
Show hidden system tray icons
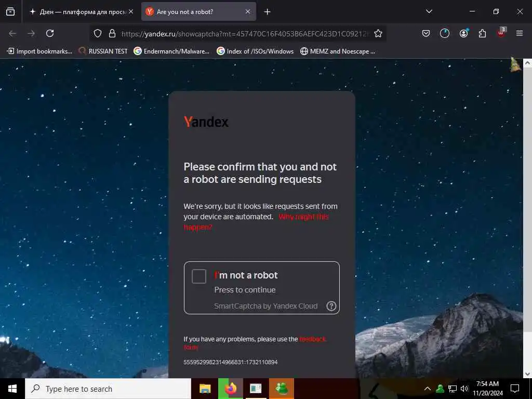pos(428,389)
